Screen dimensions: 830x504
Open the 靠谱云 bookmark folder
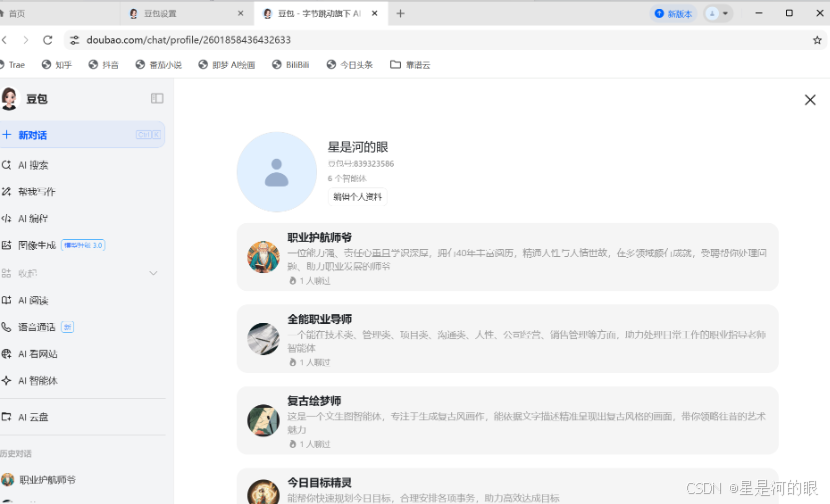pos(410,65)
